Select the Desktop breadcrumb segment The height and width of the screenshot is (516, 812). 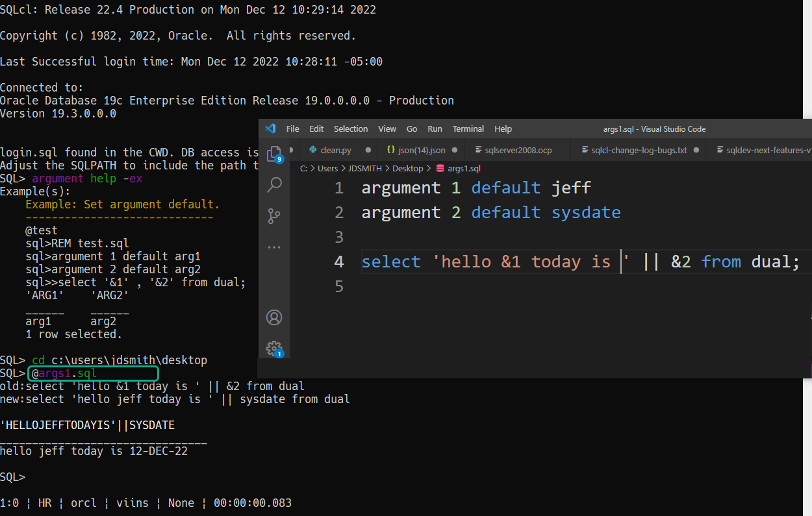pyautogui.click(x=408, y=169)
